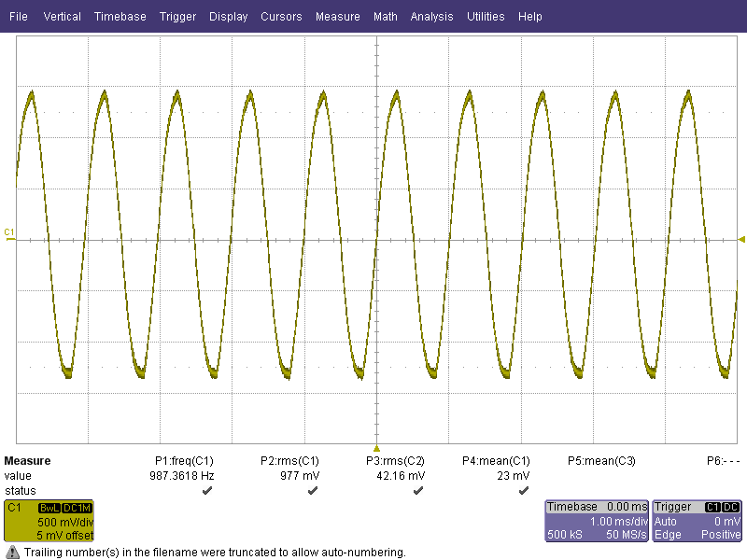Image resolution: width=747 pixels, height=560 pixels.
Task: Click the 977 mV rms value
Action: tap(300, 476)
